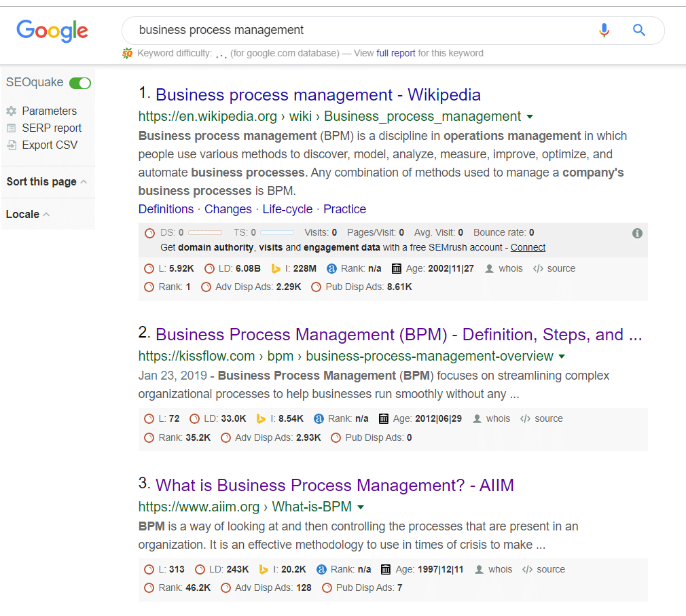This screenshot has width=686, height=616.
Task: Click the Age icon showing 1997|12|11
Action: [x=386, y=570]
